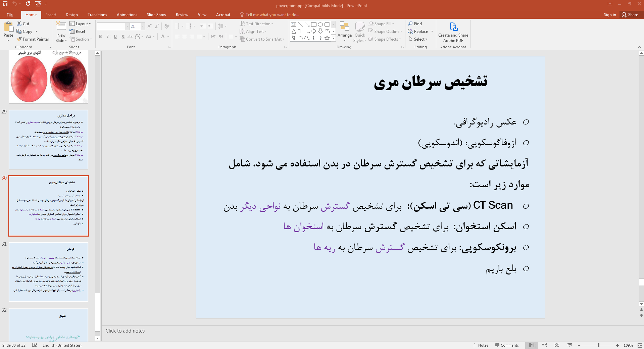Click the zoom slider handle
644x349 pixels.
coord(599,345)
